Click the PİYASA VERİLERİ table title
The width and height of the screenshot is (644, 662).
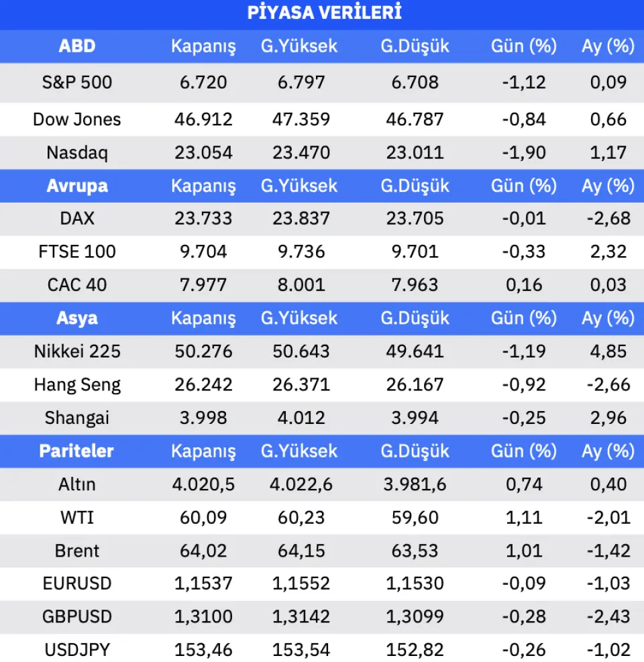[x=325, y=13]
